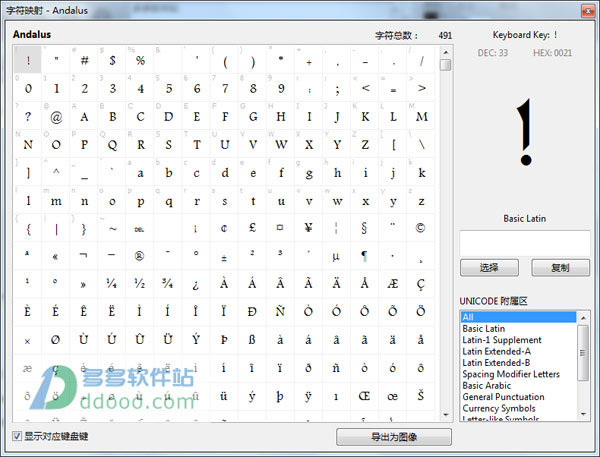Select the Ð eth capital

point(253,312)
